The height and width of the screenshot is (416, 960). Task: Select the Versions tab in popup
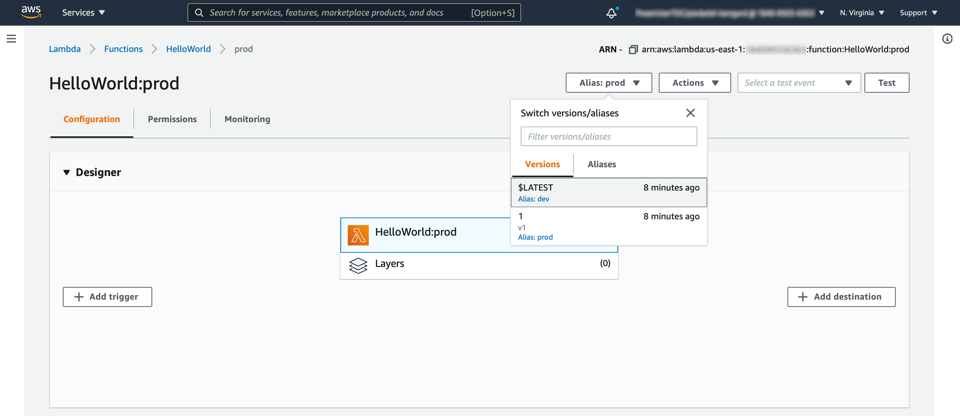pos(542,164)
